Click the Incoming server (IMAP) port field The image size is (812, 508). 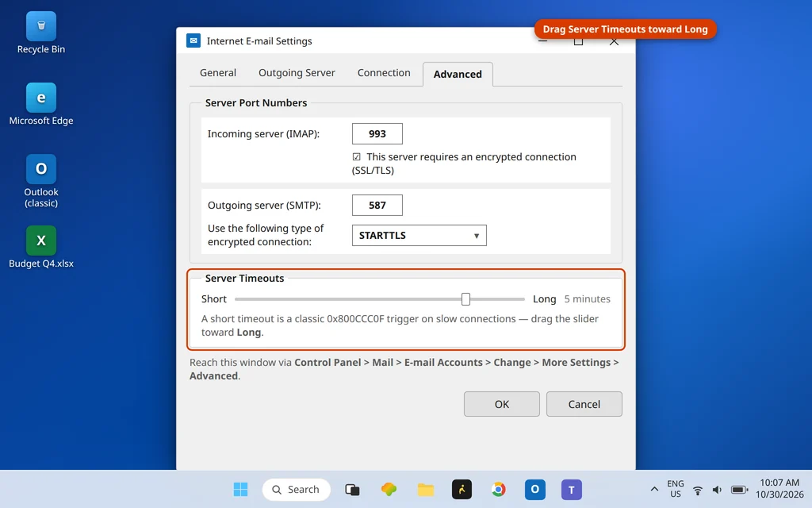377,133
